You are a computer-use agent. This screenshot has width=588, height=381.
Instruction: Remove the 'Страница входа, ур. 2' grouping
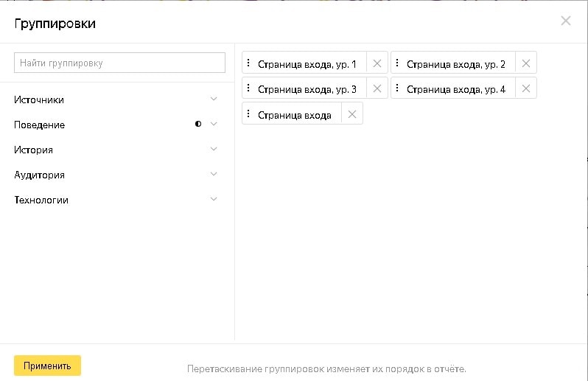pos(526,63)
